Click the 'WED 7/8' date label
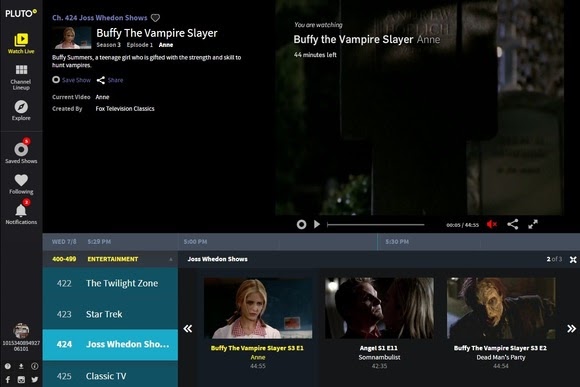The width and height of the screenshot is (580, 387). point(64,242)
